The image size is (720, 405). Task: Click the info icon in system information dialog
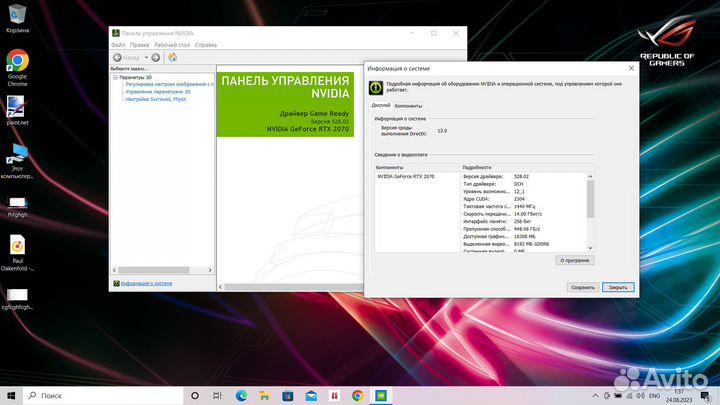376,87
